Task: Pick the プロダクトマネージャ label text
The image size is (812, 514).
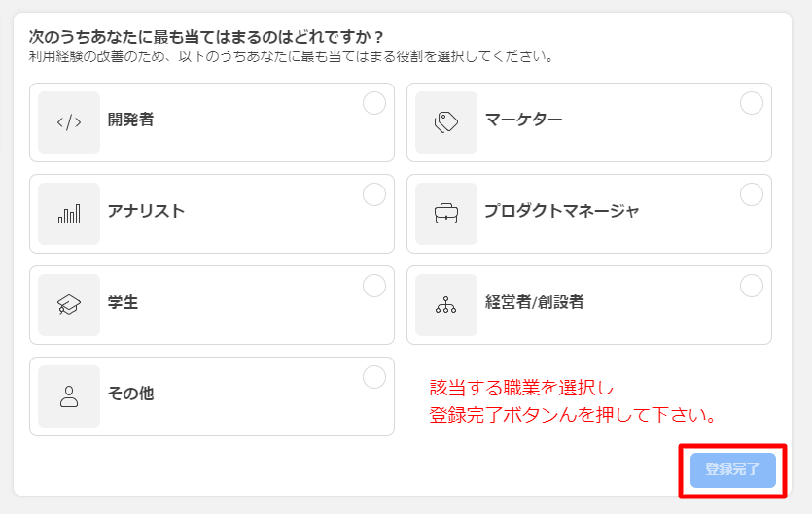Action: coord(562,211)
